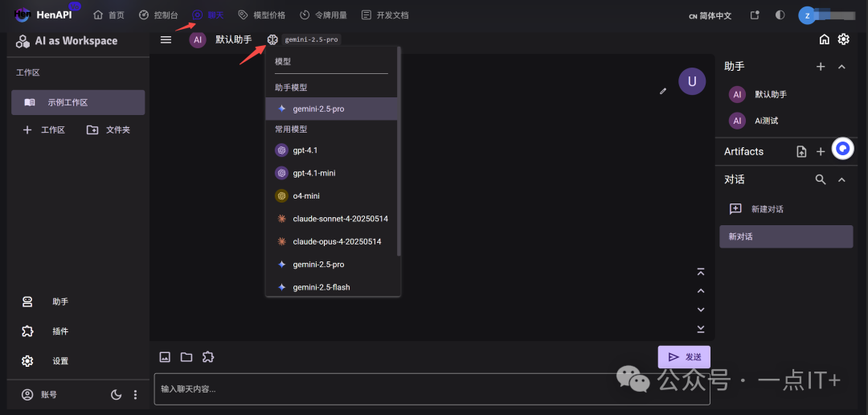Click the AI avatar next to 默认助手 header
This screenshot has height=415, width=868.
coord(198,39)
